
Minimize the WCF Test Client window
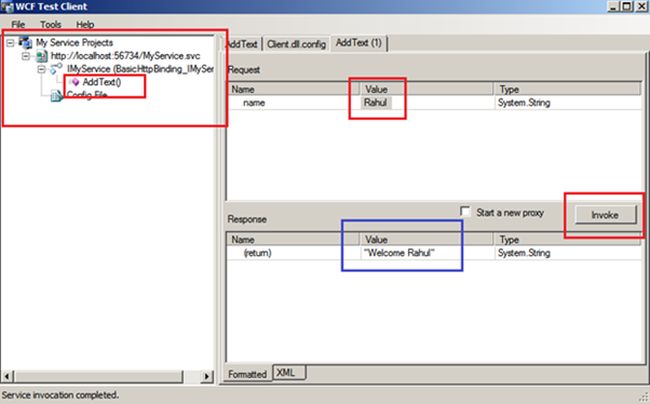(x=614, y=6)
